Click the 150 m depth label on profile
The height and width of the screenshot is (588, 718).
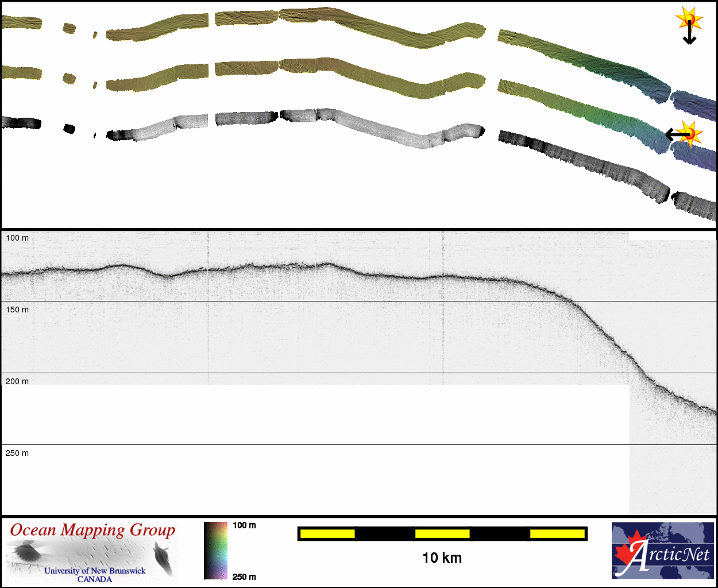pos(17,310)
